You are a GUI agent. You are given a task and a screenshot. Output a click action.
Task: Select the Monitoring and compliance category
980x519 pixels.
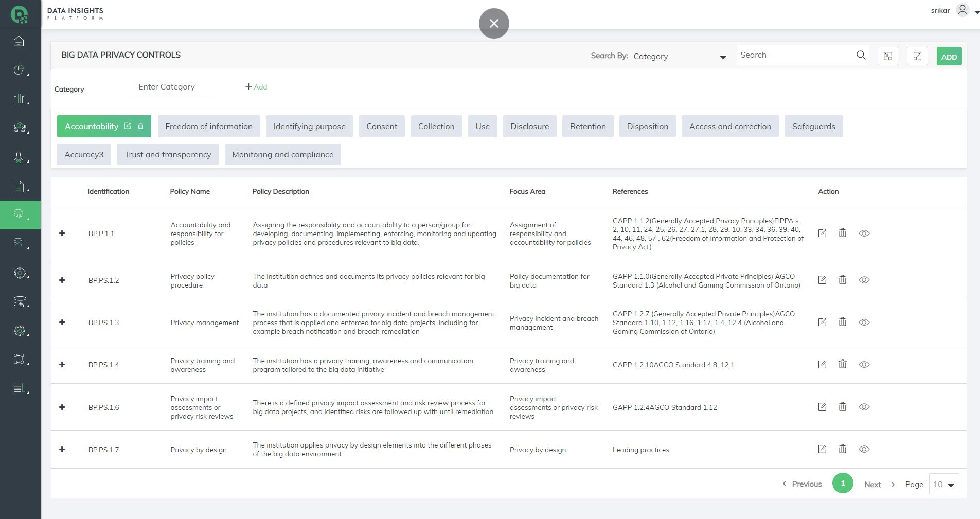coord(283,154)
